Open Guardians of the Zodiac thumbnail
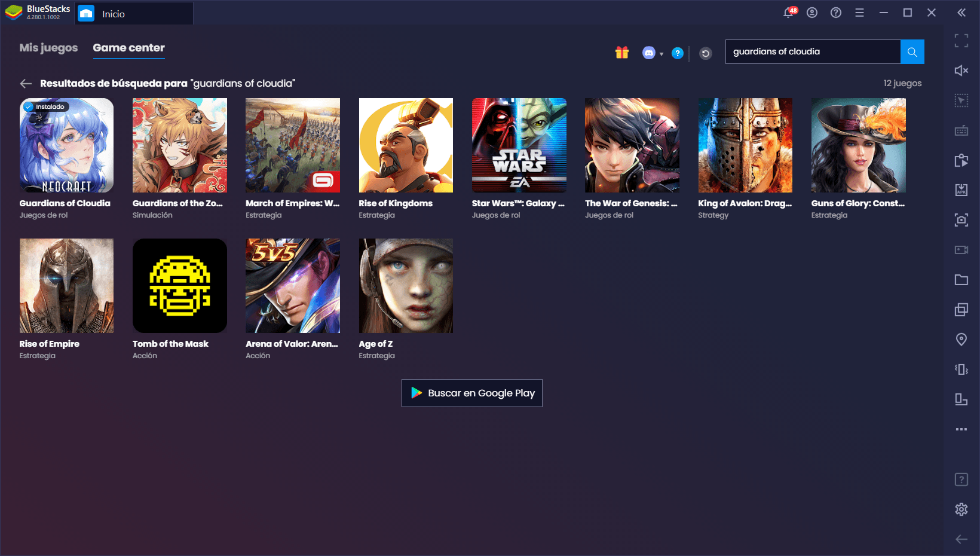Screen dimensions: 980x556 tap(180, 145)
